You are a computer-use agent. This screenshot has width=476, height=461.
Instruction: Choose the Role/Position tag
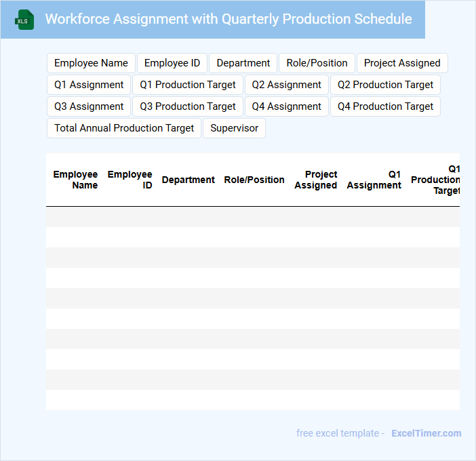point(317,63)
